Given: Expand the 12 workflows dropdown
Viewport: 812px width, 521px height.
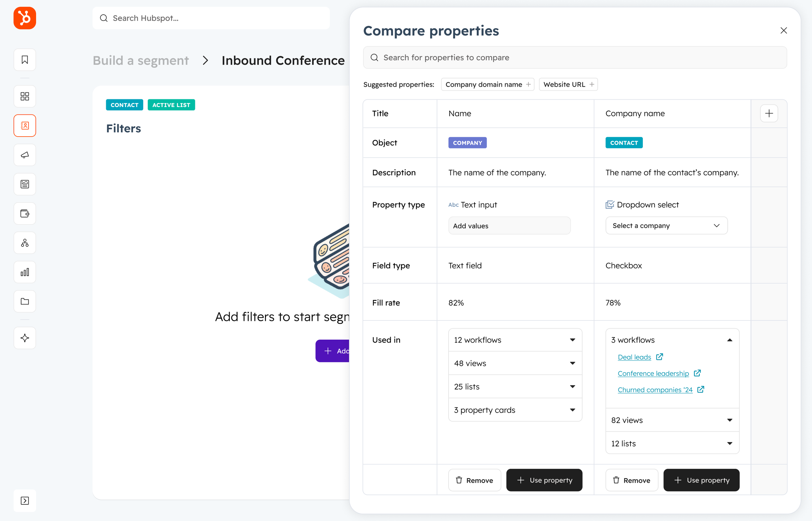Looking at the screenshot, I should (x=515, y=340).
